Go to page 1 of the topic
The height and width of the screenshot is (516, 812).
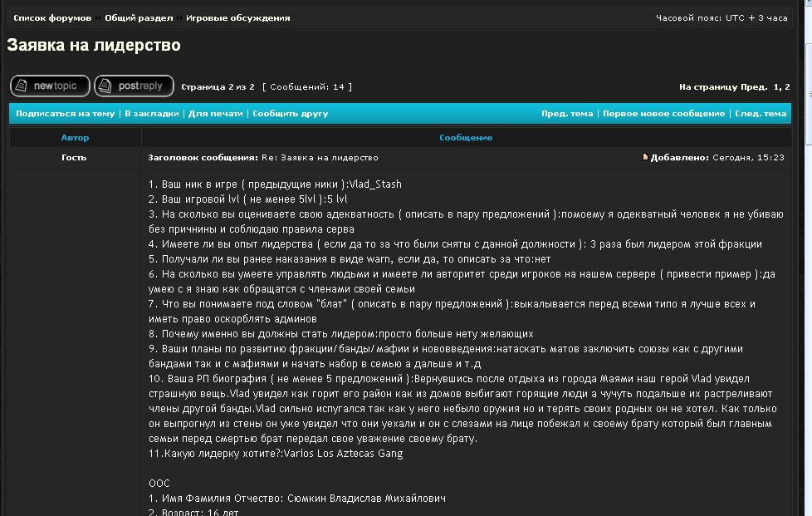click(776, 86)
